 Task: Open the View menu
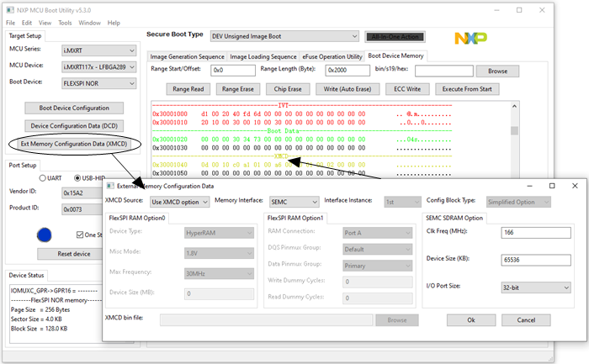[x=45, y=23]
